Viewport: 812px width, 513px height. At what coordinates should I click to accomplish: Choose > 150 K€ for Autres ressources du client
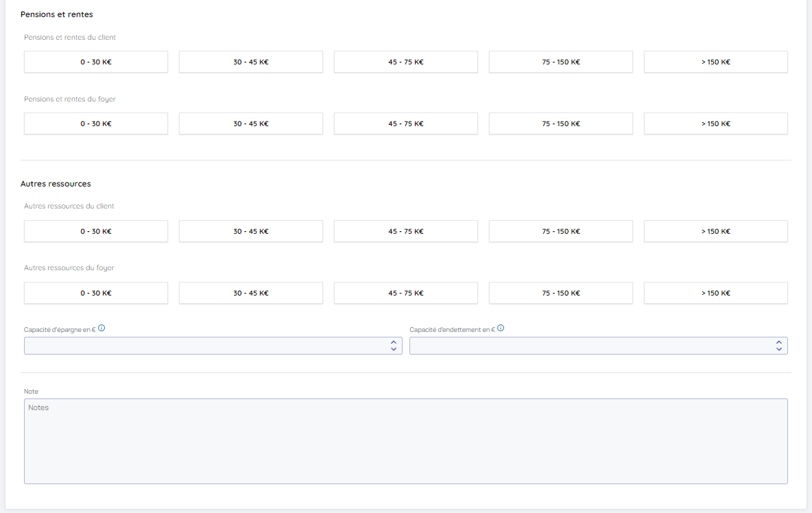point(715,231)
